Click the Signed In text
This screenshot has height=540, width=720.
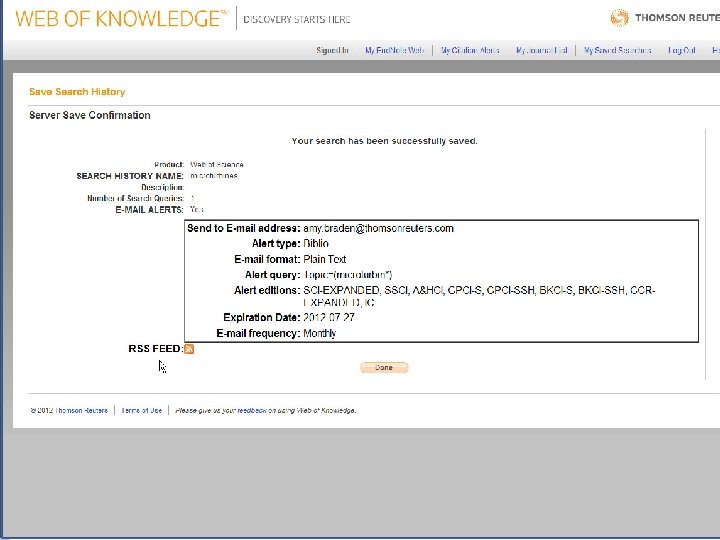pos(332,50)
